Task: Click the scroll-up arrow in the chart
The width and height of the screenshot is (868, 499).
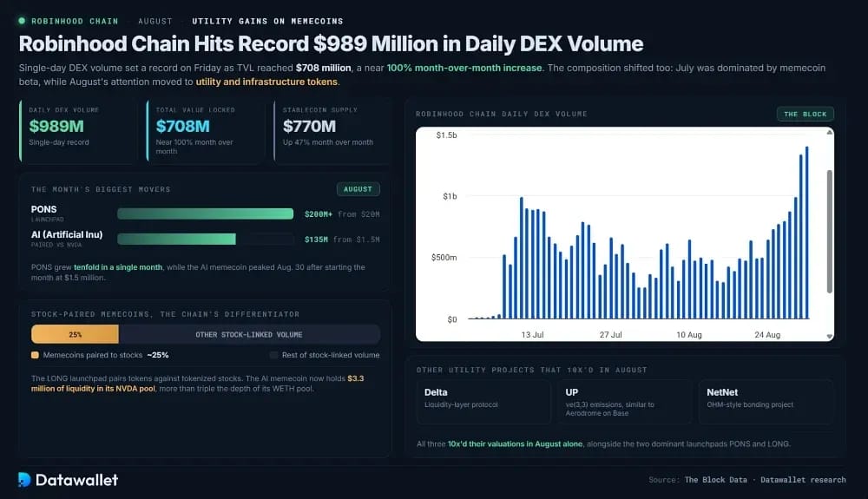Action: click(x=829, y=133)
